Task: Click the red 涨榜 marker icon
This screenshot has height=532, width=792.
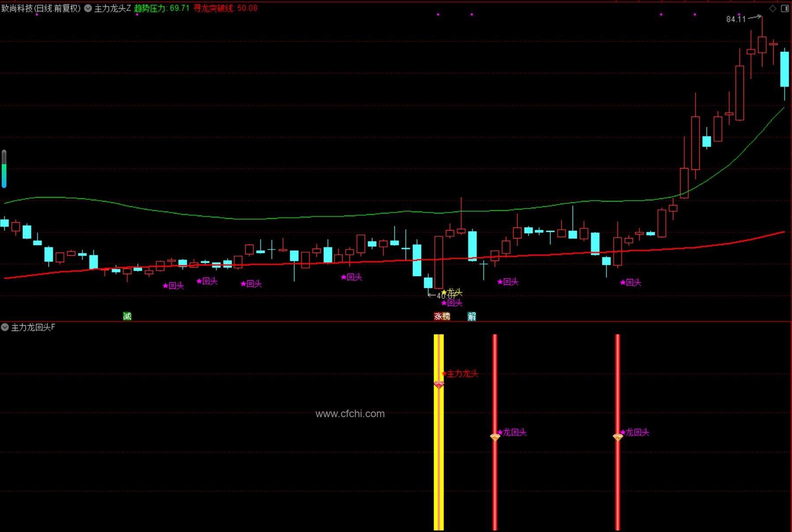Action: tap(442, 316)
